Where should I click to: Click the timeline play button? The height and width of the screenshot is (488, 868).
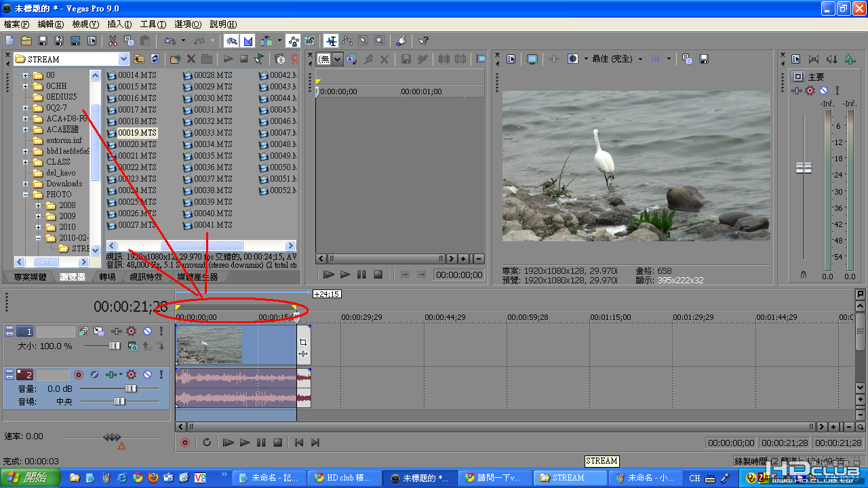tap(245, 443)
